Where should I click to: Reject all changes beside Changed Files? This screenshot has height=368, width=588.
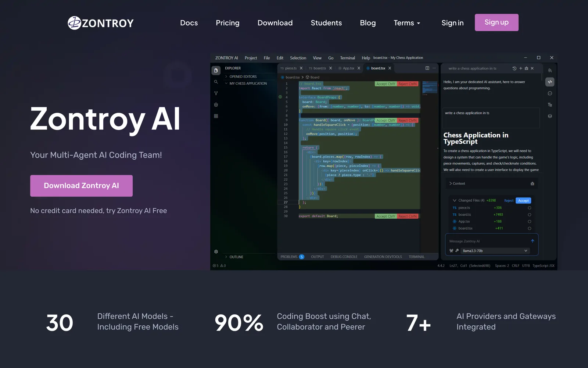click(x=509, y=201)
